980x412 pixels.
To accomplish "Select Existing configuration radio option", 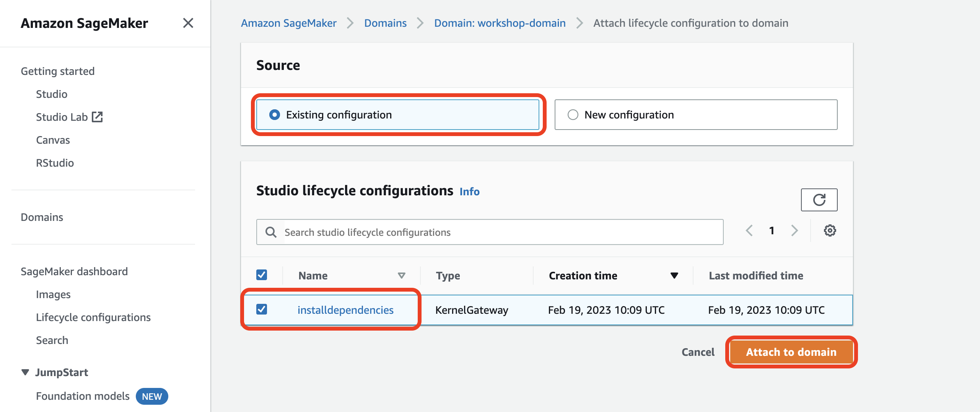I will click(275, 115).
